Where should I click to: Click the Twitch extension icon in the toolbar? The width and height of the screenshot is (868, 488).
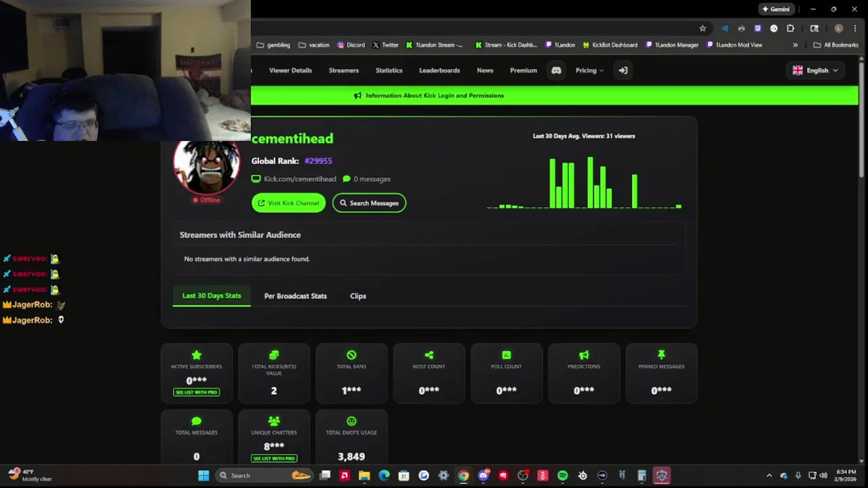pos(757,28)
